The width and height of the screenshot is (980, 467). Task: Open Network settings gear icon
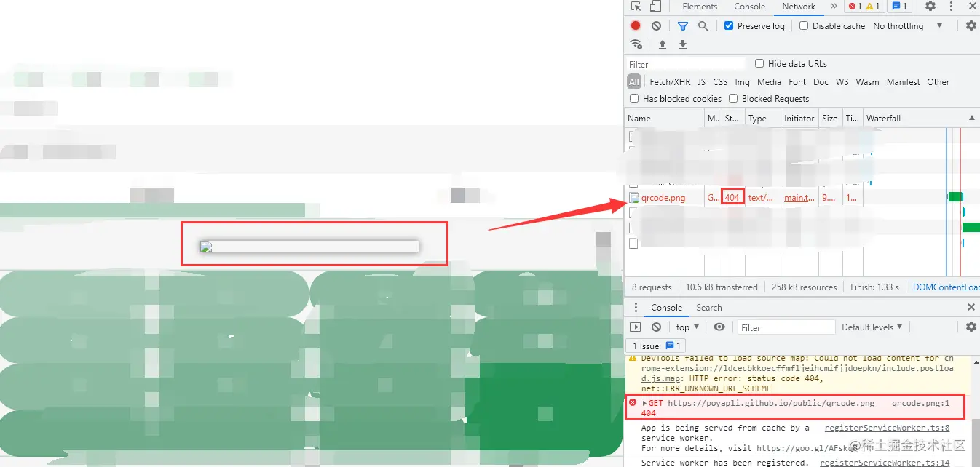971,25
